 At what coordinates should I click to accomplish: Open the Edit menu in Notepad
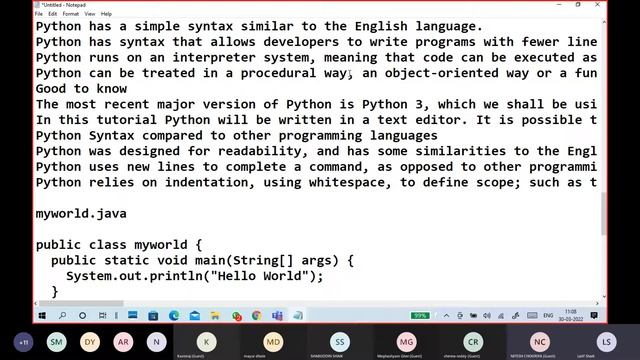tap(53, 14)
